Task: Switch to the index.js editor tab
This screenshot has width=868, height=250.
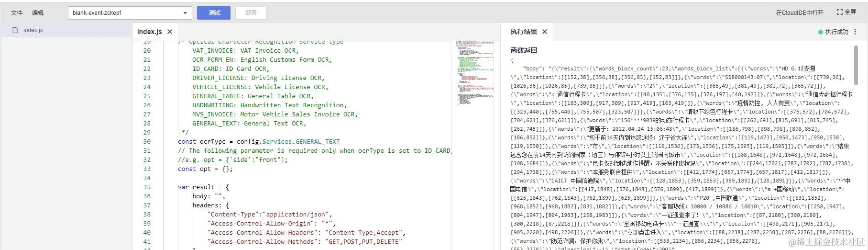Action: (x=149, y=32)
